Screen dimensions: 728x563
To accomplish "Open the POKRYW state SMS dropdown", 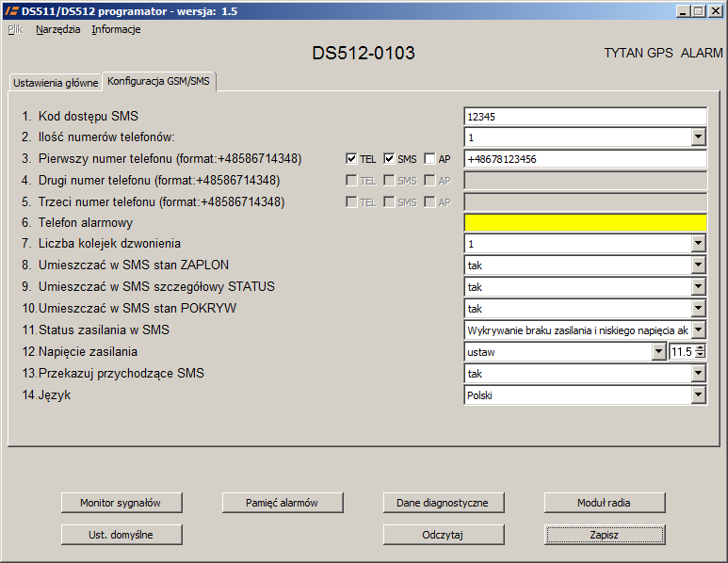I will (698, 308).
